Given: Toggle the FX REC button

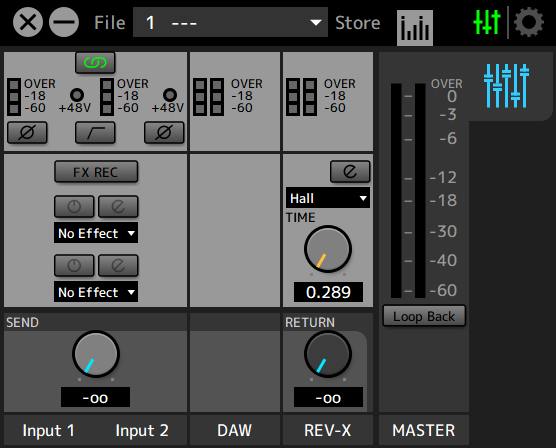Looking at the screenshot, I should 96,172.
